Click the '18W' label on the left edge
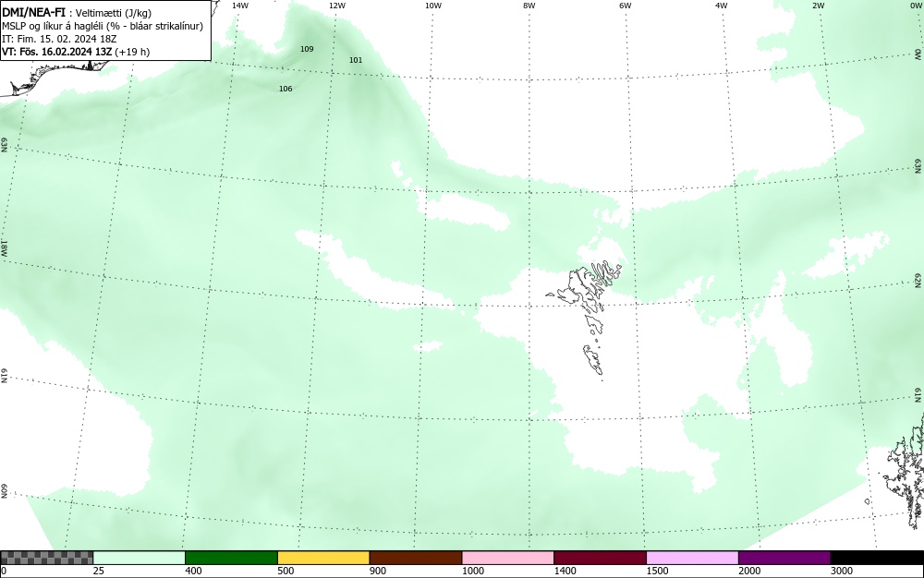 click(4, 247)
